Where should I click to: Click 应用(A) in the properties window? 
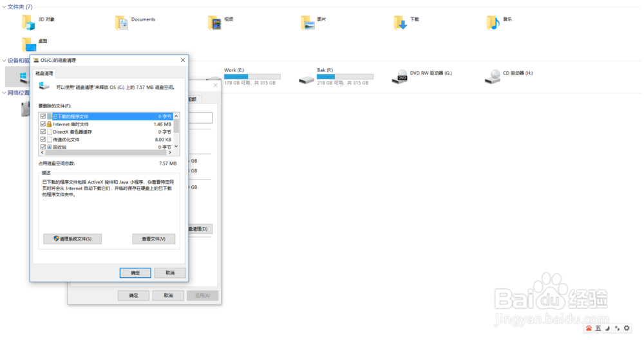click(x=202, y=295)
